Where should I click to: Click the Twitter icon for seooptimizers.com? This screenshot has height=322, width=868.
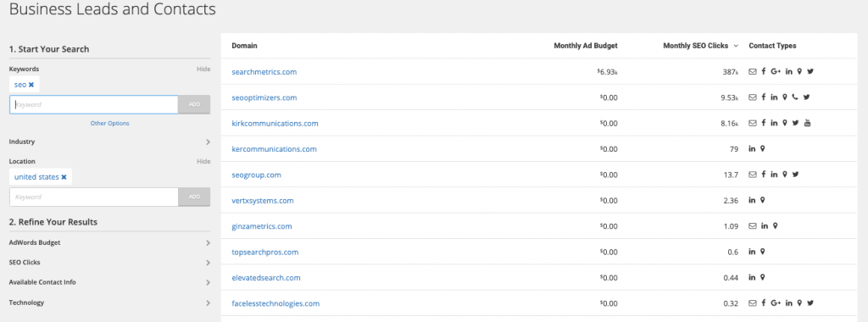[807, 97]
